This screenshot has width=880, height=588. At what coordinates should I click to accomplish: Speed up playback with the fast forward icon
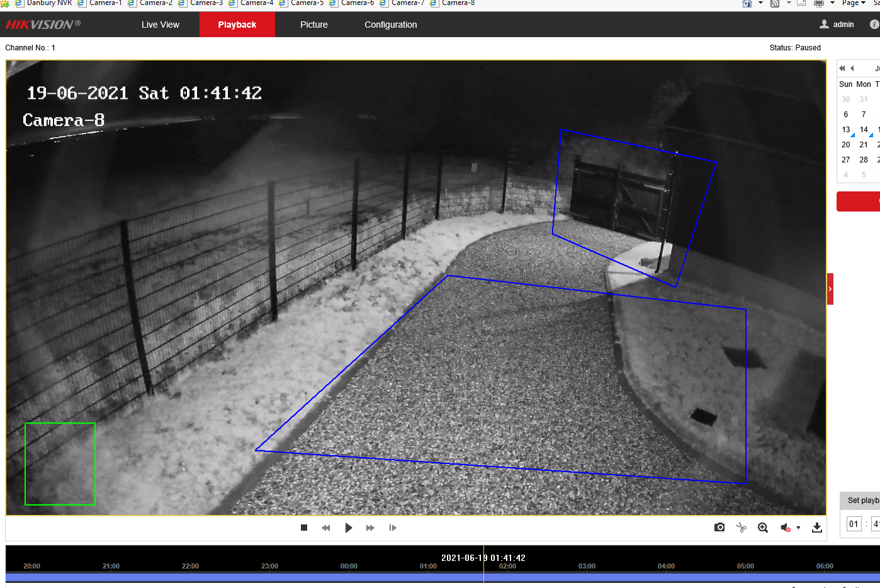coord(370,528)
